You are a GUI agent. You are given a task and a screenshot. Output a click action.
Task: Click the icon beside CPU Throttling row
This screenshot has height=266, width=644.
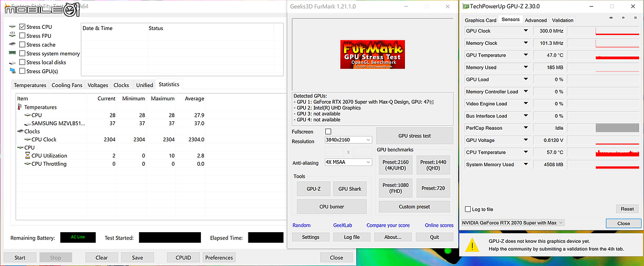[28, 163]
